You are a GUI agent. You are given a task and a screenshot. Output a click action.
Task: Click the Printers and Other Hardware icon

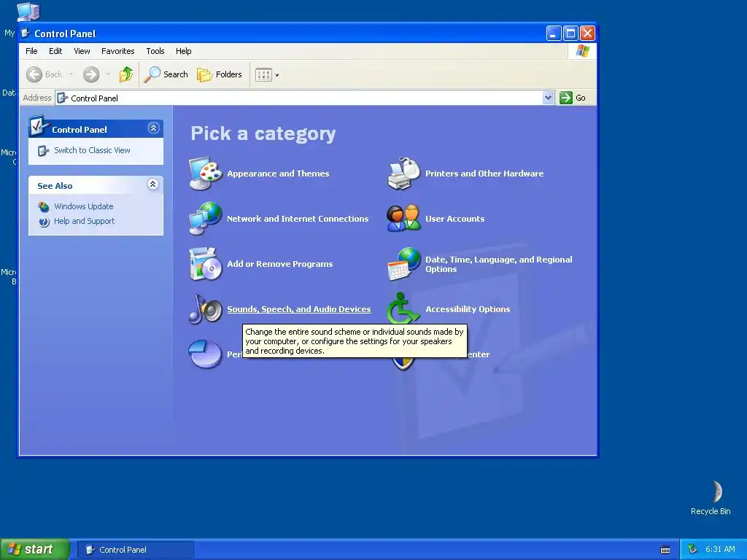click(403, 174)
